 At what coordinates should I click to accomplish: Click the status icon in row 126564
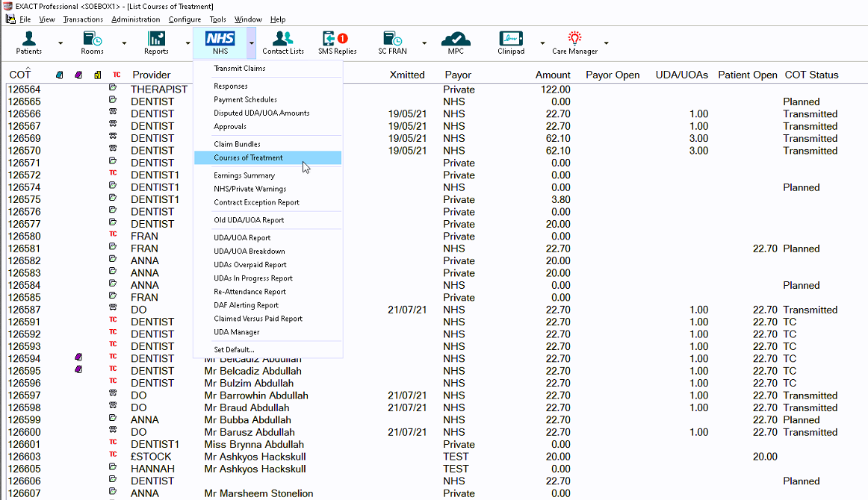pyautogui.click(x=113, y=87)
